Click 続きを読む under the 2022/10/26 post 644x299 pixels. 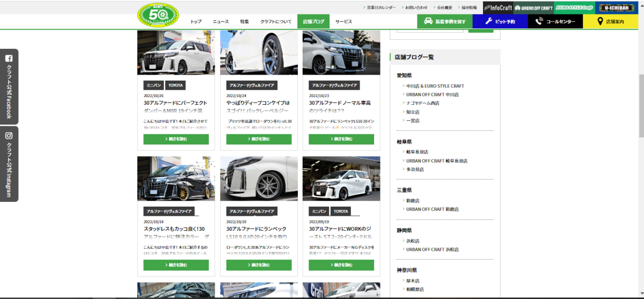[176, 139]
